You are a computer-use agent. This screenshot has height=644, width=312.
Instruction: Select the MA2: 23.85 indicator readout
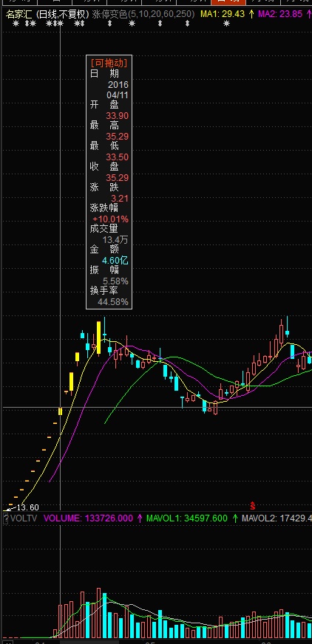click(280, 14)
